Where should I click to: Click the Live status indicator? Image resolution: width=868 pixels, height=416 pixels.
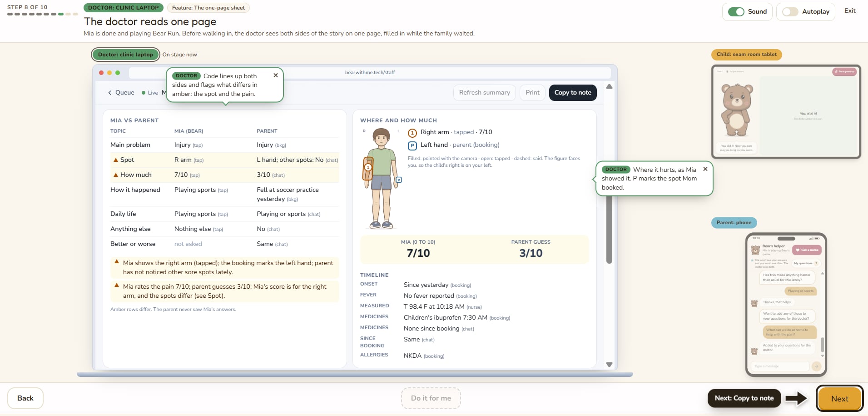point(150,93)
